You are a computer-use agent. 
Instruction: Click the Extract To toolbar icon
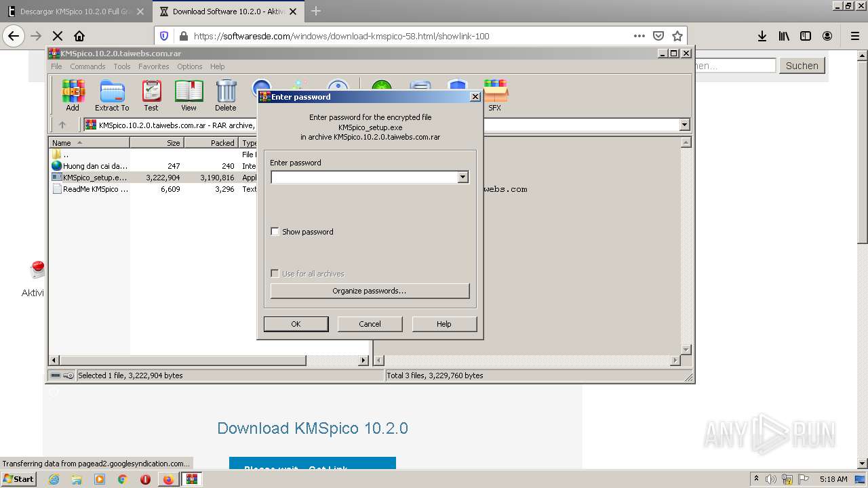click(x=112, y=95)
